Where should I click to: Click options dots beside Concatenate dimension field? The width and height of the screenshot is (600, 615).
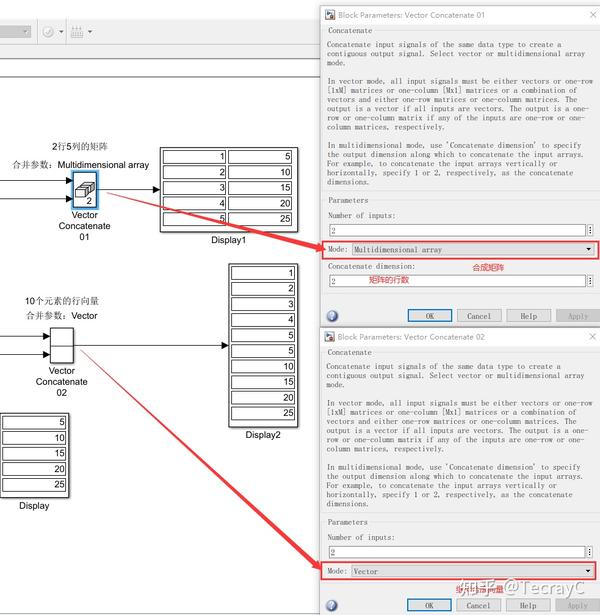[x=590, y=280]
